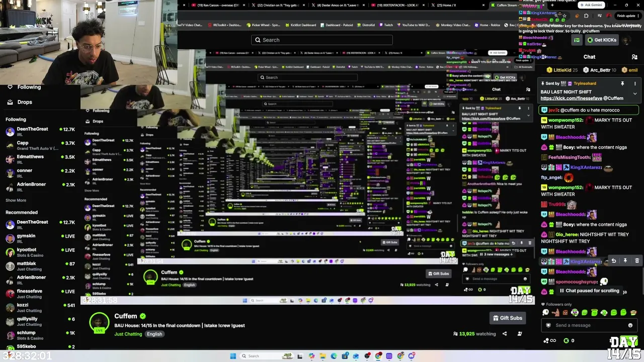Click username spomocoughsyrup in chat
644x362 pixels.
coord(577,282)
